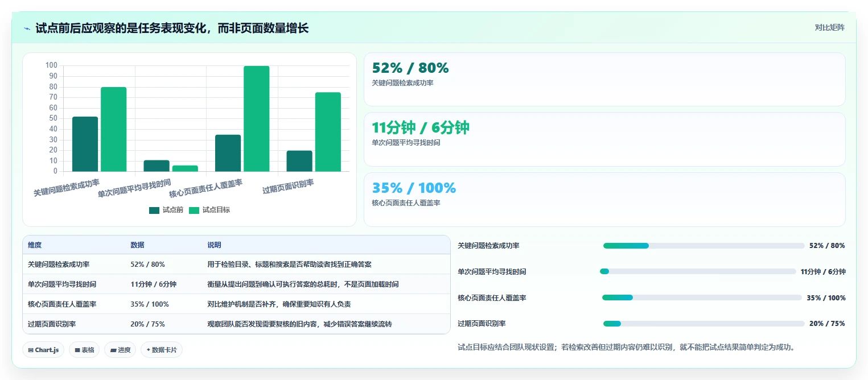Viewport: 868px width, 380px height.
Task: Click the lightning icon beside the slide title
Action: [x=27, y=28]
